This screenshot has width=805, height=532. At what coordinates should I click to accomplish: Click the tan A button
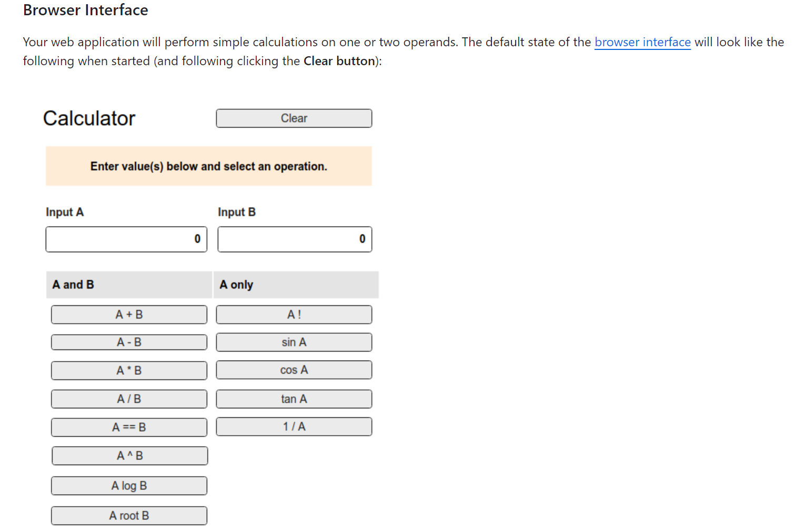(294, 398)
